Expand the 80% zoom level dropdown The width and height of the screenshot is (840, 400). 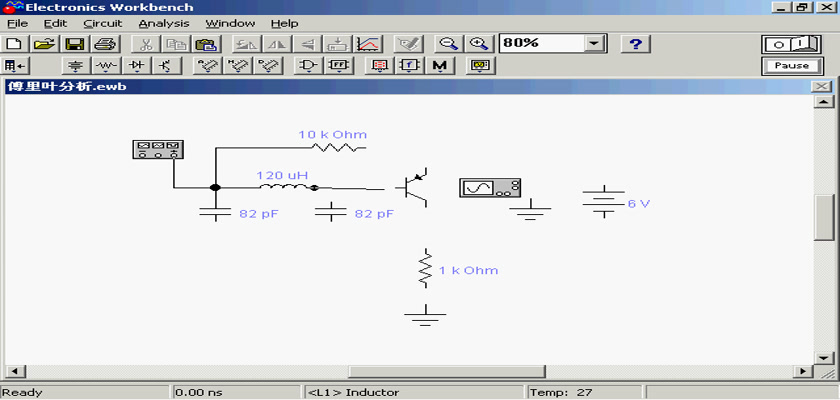pos(594,44)
